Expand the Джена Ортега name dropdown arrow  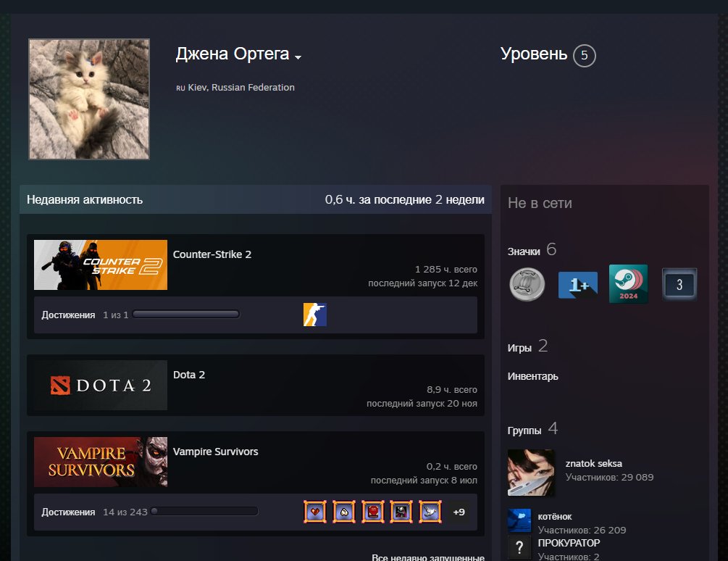click(298, 57)
